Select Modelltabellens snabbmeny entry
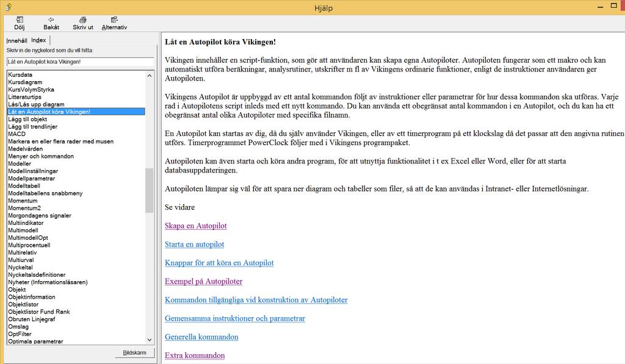The height and width of the screenshot is (364, 625). [x=45, y=193]
